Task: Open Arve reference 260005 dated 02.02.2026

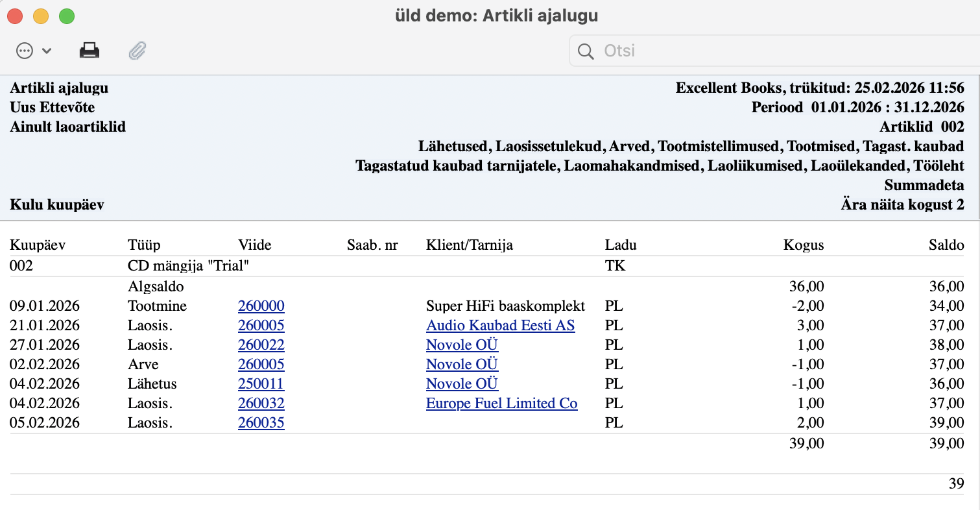Action: pos(261,365)
